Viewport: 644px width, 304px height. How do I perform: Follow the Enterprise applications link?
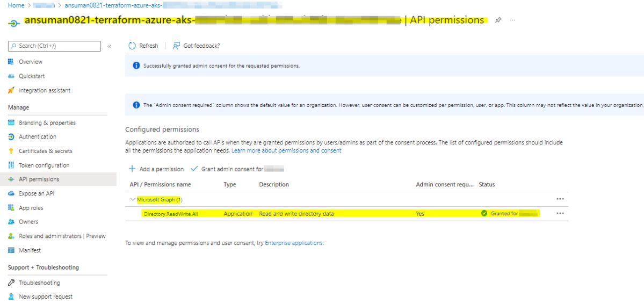click(x=294, y=243)
